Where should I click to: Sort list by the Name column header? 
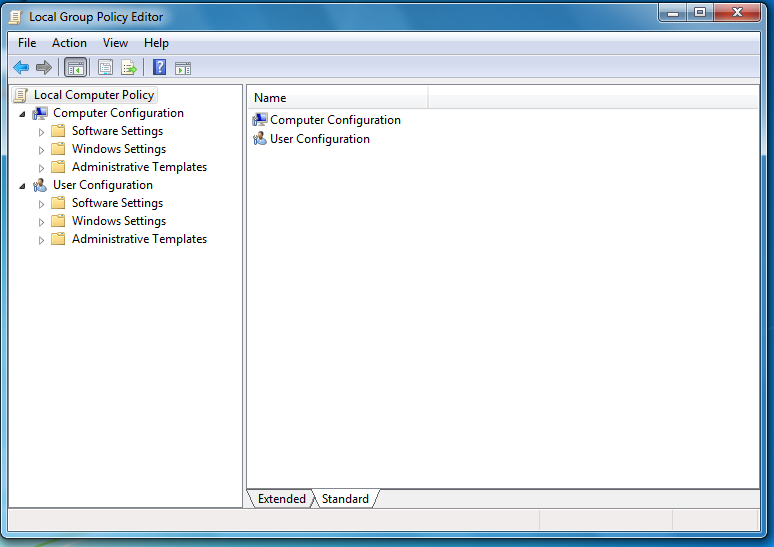[x=338, y=98]
